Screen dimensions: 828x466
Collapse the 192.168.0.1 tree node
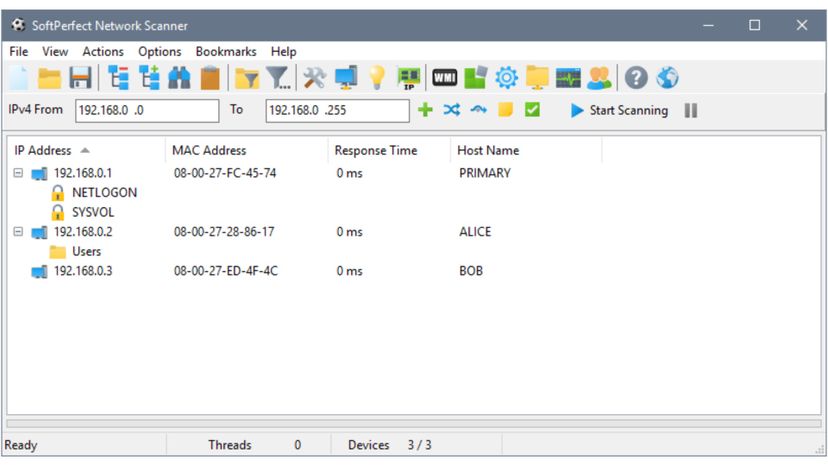click(x=18, y=173)
